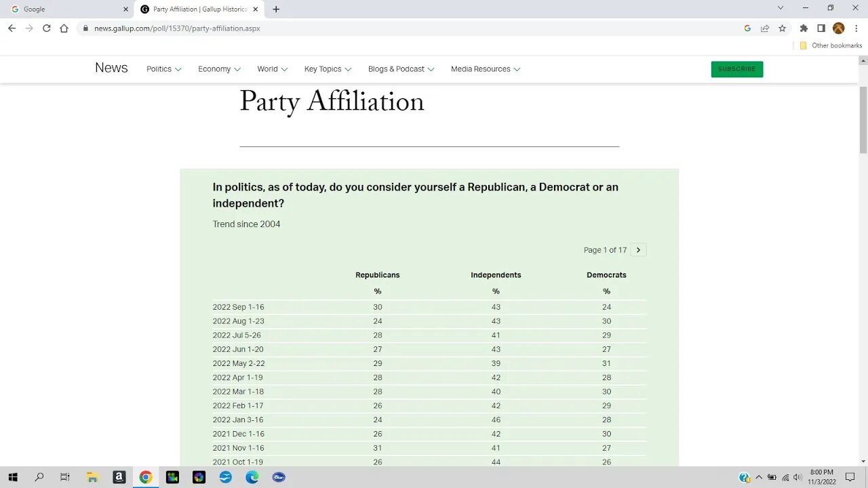The width and height of the screenshot is (868, 488).
Task: Click the Page 1 of 17 text
Action: [605, 250]
